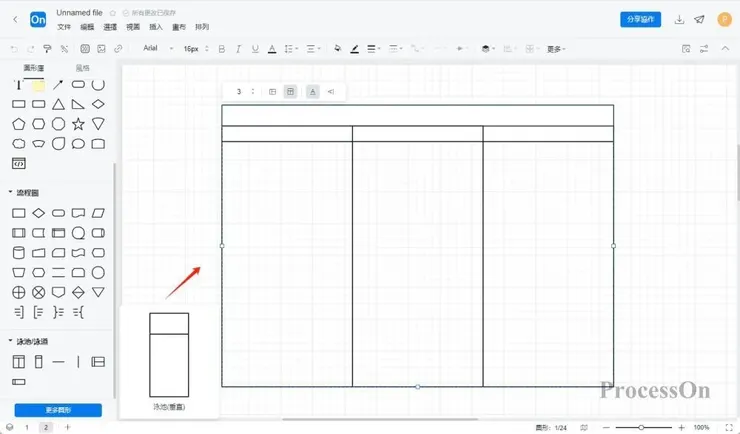This screenshot has height=434, width=740.
Task: Open the line spacing dropdown
Action: [x=291, y=49]
